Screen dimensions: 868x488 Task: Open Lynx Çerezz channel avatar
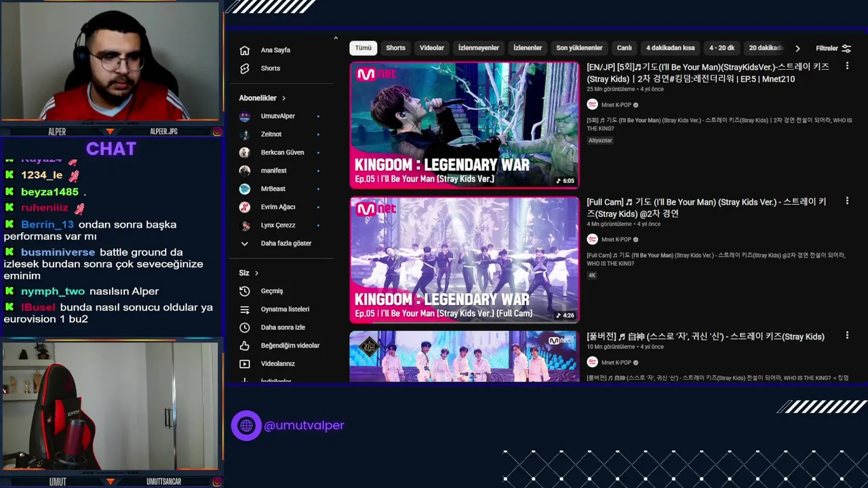click(245, 225)
